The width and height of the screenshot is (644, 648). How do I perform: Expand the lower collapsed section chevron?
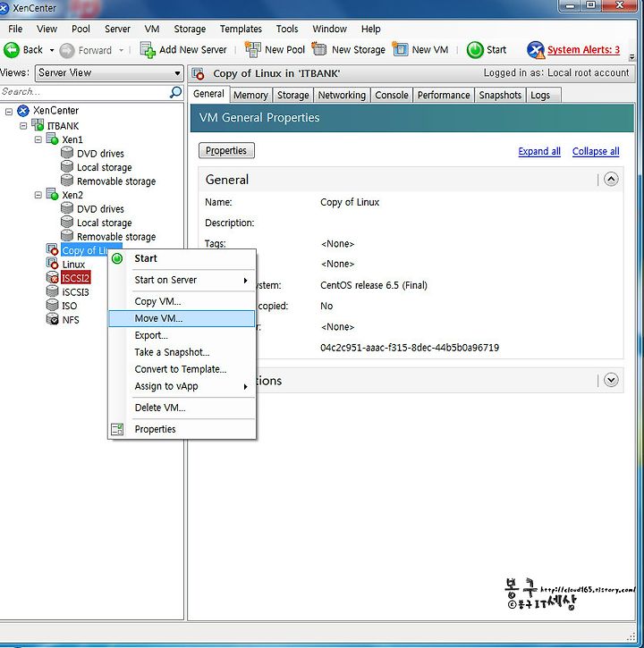(x=611, y=380)
